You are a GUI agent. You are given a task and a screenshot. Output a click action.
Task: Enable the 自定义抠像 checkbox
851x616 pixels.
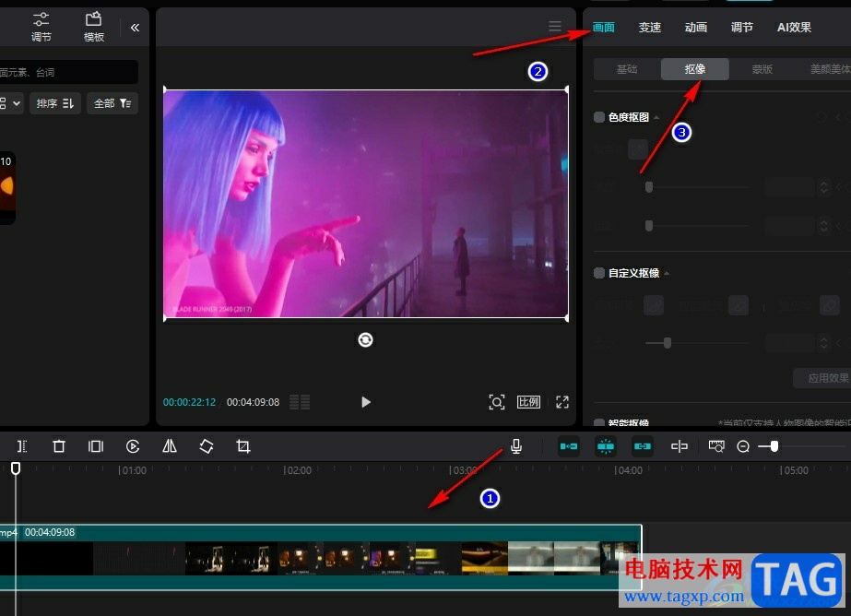click(x=599, y=273)
